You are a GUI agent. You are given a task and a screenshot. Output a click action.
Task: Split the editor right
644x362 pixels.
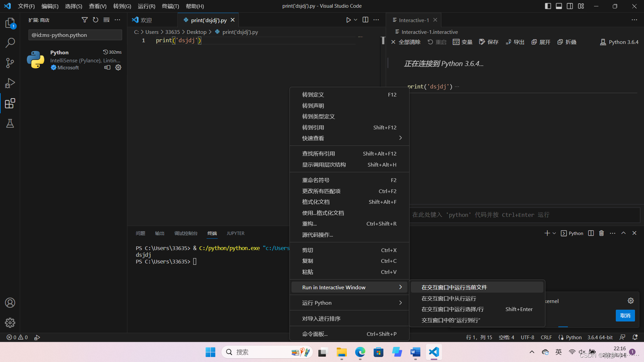(x=365, y=20)
